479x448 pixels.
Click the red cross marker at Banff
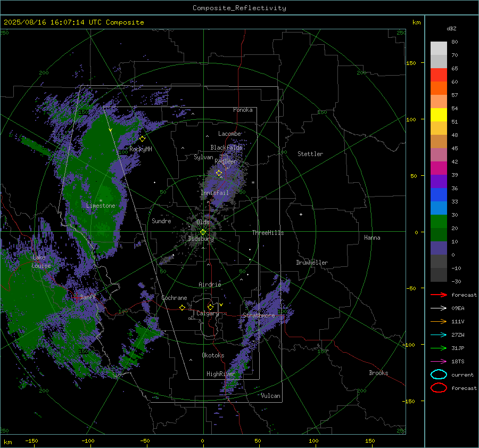[x=76, y=297]
